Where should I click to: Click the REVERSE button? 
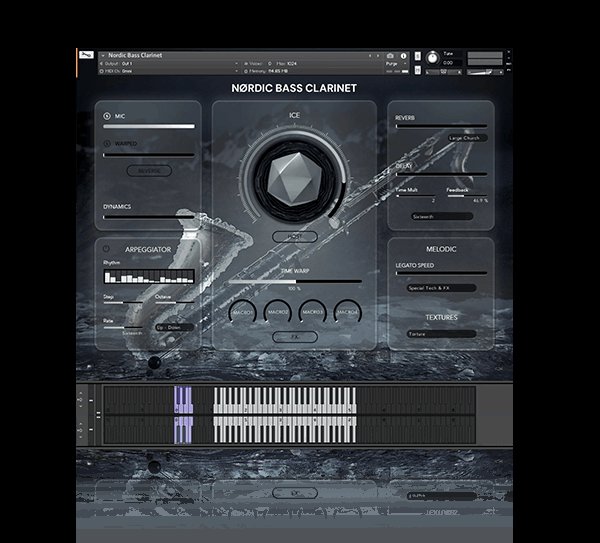[x=148, y=171]
